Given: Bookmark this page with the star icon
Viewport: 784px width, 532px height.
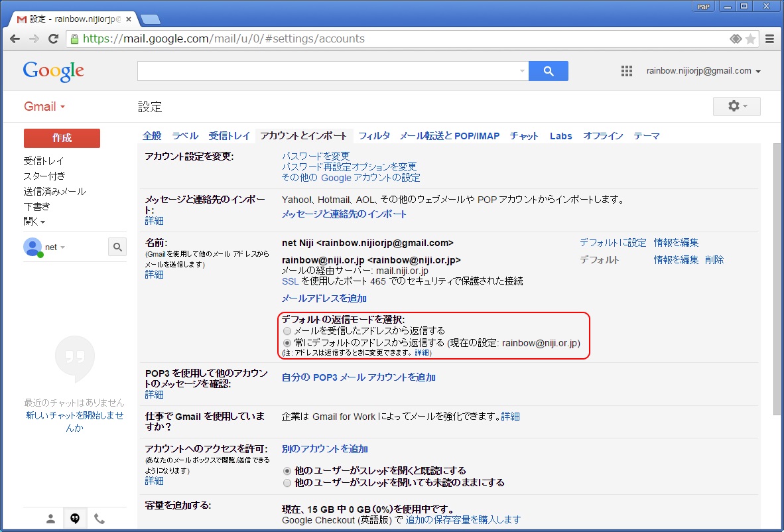Looking at the screenshot, I should pos(750,39).
